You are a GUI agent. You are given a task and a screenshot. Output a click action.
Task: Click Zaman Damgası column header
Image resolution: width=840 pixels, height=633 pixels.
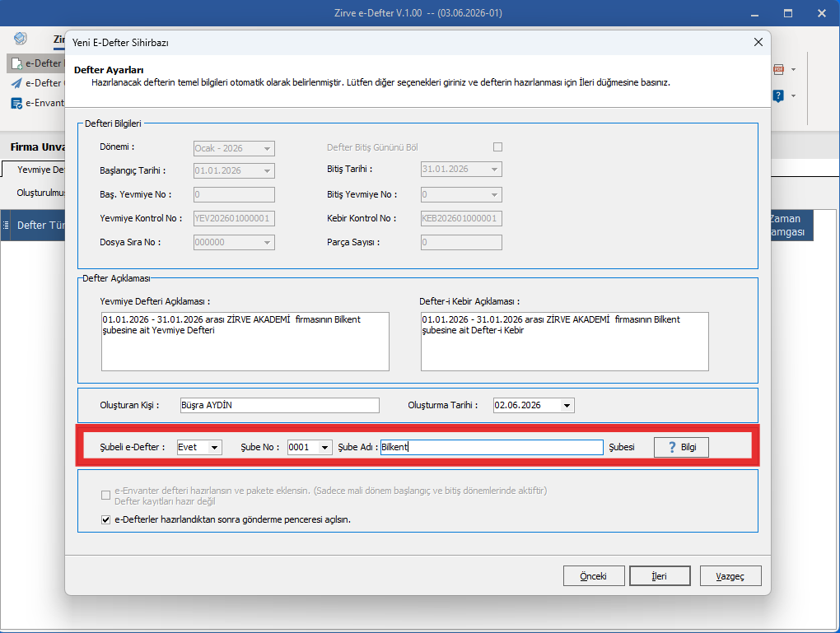point(791,226)
